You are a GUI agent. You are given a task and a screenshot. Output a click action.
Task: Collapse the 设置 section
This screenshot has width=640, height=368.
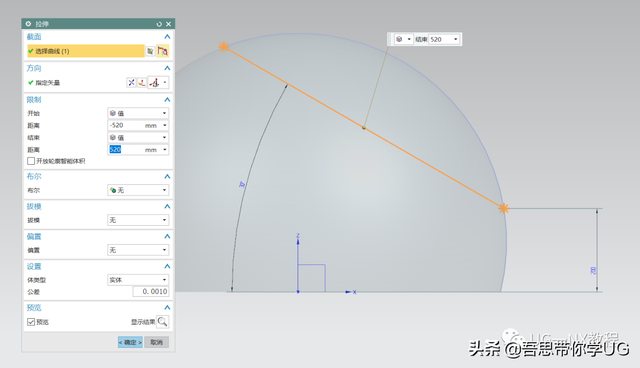click(x=167, y=266)
